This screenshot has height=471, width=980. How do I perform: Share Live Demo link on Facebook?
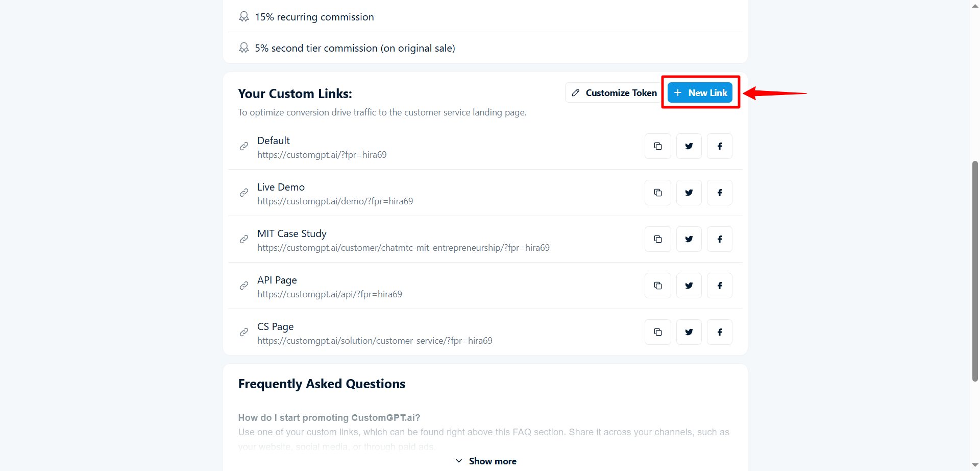[720, 193]
